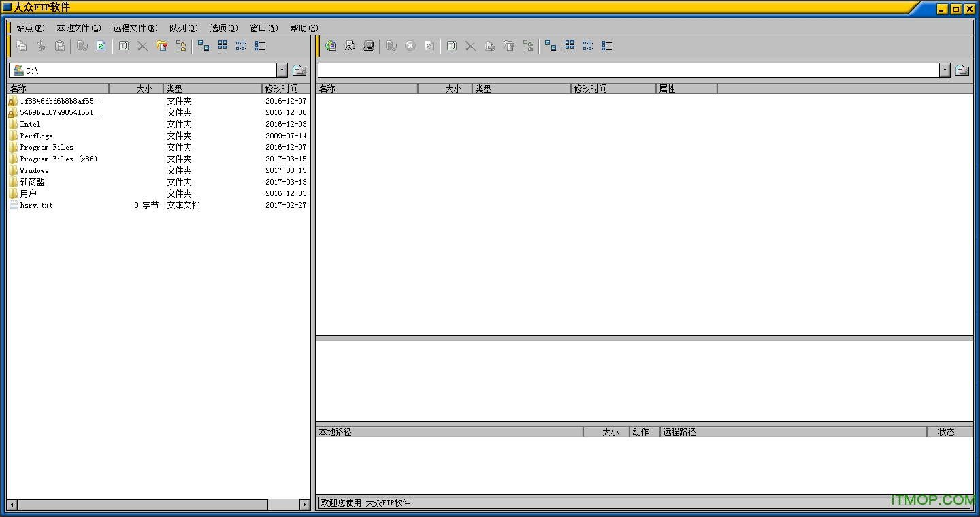Switch remote pane to small icons view
The image size is (980, 517).
(570, 46)
